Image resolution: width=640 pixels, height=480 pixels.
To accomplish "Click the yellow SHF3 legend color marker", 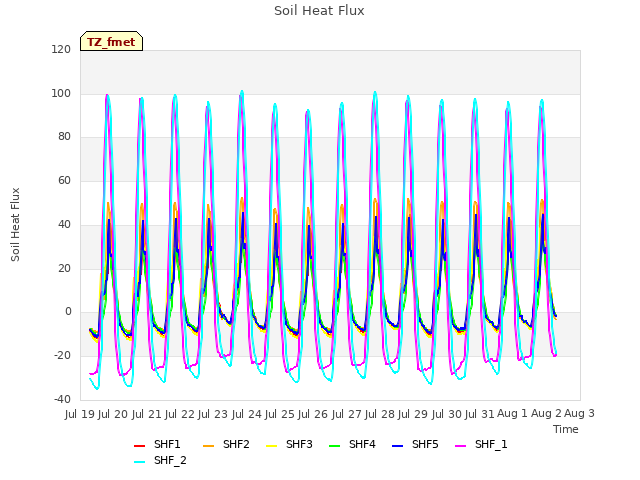I will click(x=271, y=445).
